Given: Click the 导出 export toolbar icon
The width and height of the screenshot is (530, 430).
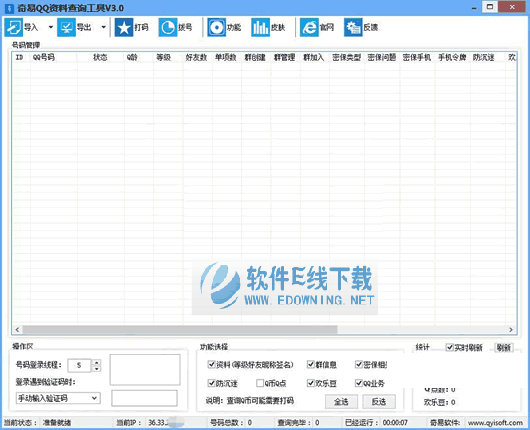Looking at the screenshot, I should point(66,27).
